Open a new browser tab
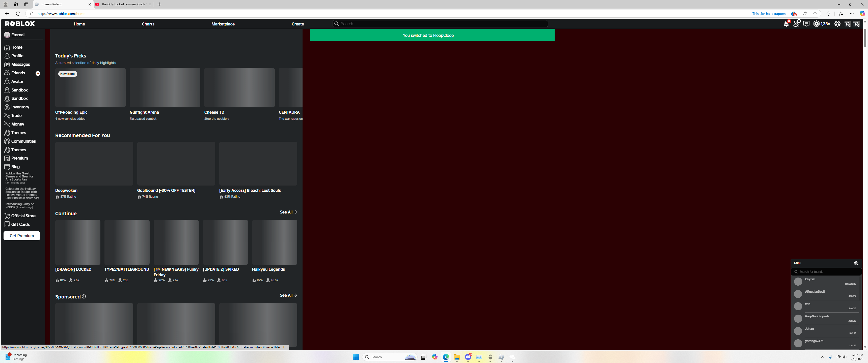 [159, 4]
